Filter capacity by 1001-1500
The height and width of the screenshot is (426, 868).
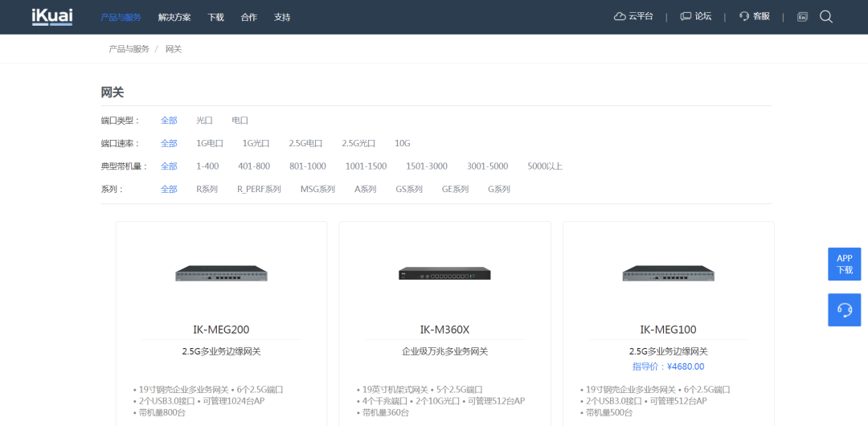point(366,166)
